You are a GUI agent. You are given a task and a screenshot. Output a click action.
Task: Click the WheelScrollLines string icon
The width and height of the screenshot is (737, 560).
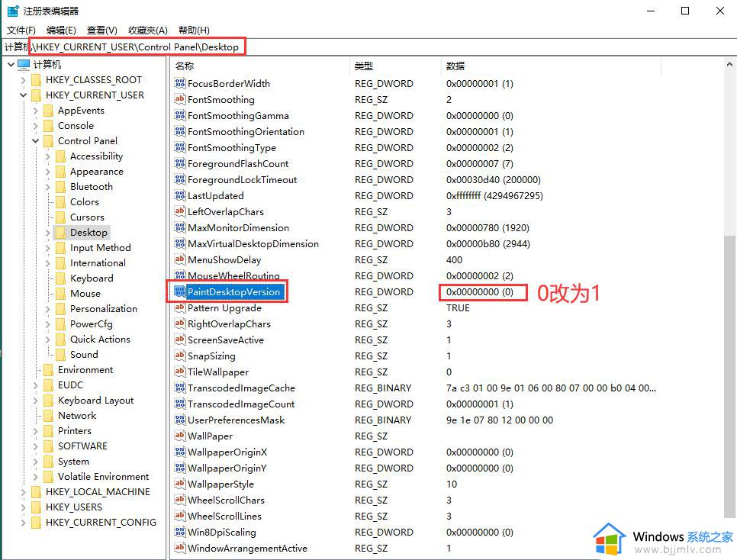179,517
